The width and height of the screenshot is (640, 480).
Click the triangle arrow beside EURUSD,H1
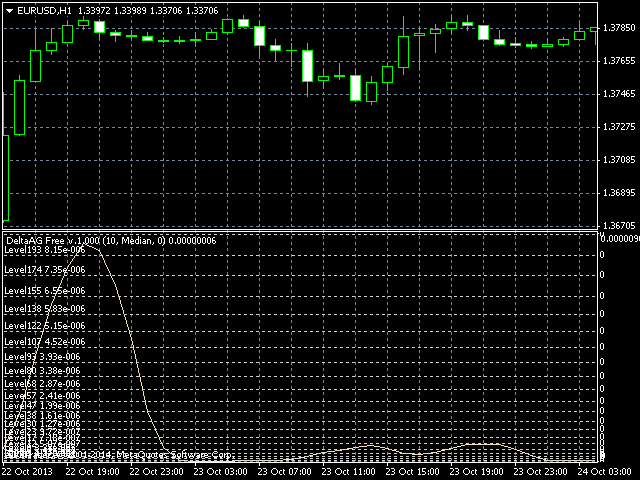tap(9, 10)
